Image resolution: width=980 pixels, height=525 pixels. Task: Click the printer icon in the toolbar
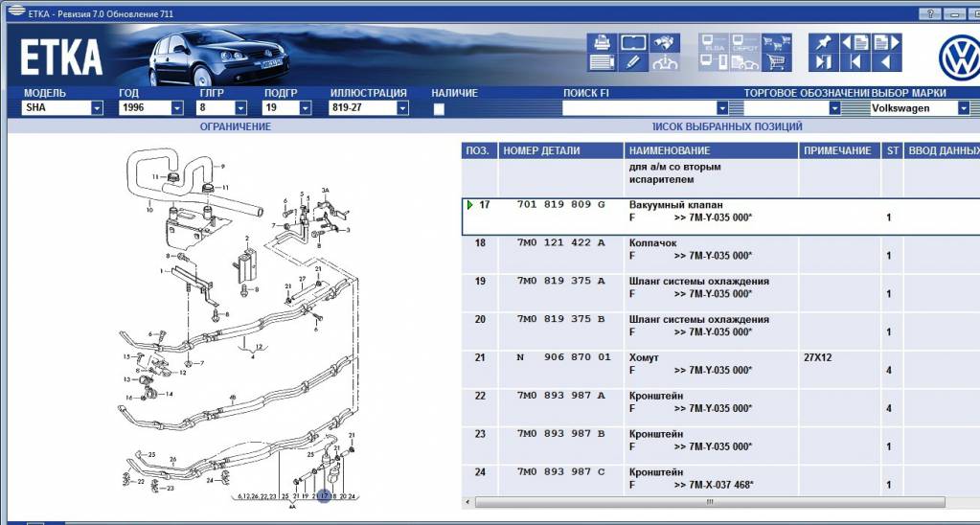(x=602, y=42)
